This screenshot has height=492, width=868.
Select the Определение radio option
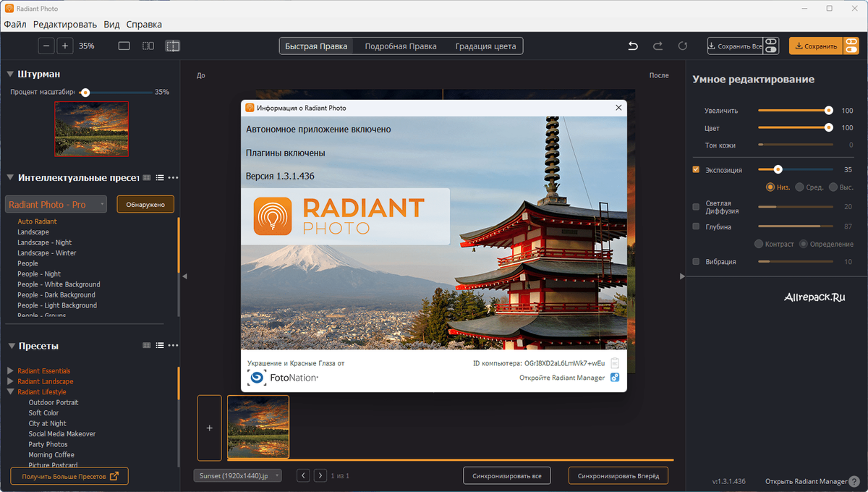(x=804, y=244)
